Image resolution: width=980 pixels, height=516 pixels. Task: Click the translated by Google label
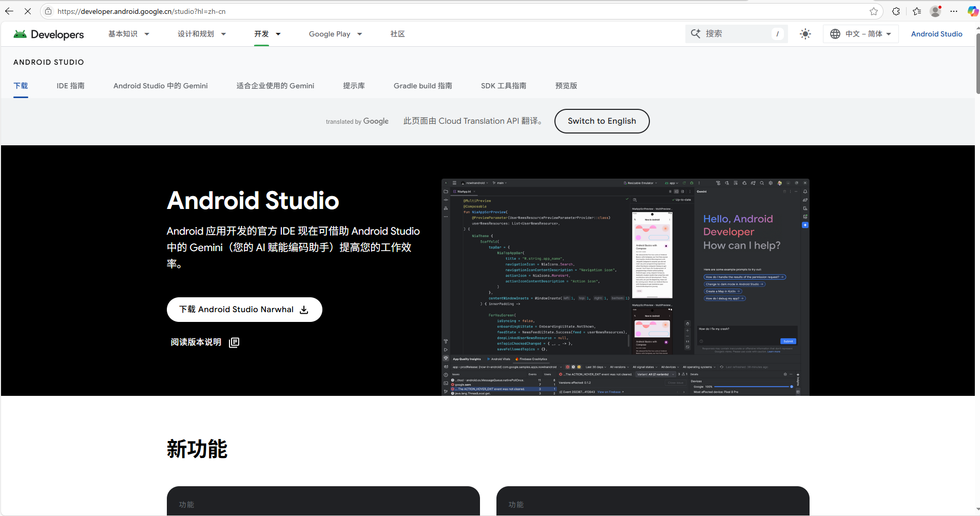click(x=357, y=121)
